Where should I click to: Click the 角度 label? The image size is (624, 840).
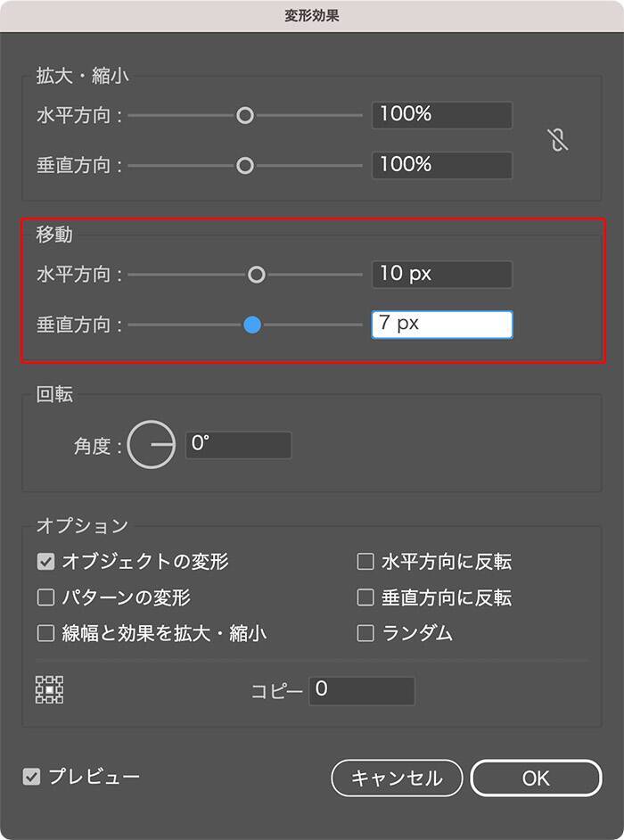pos(97,446)
